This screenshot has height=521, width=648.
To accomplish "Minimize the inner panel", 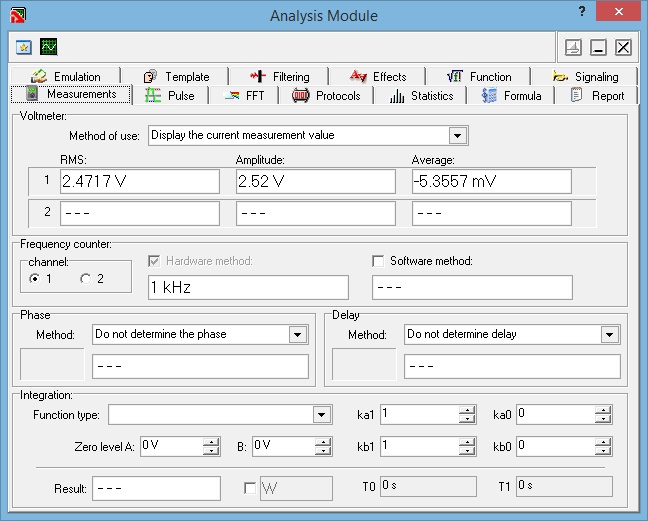I will point(598,47).
